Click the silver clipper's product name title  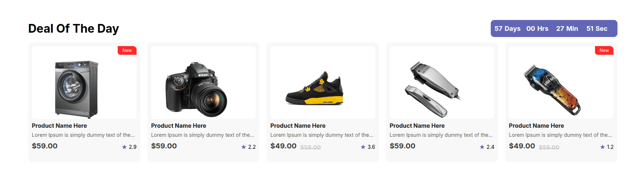pyautogui.click(x=417, y=126)
